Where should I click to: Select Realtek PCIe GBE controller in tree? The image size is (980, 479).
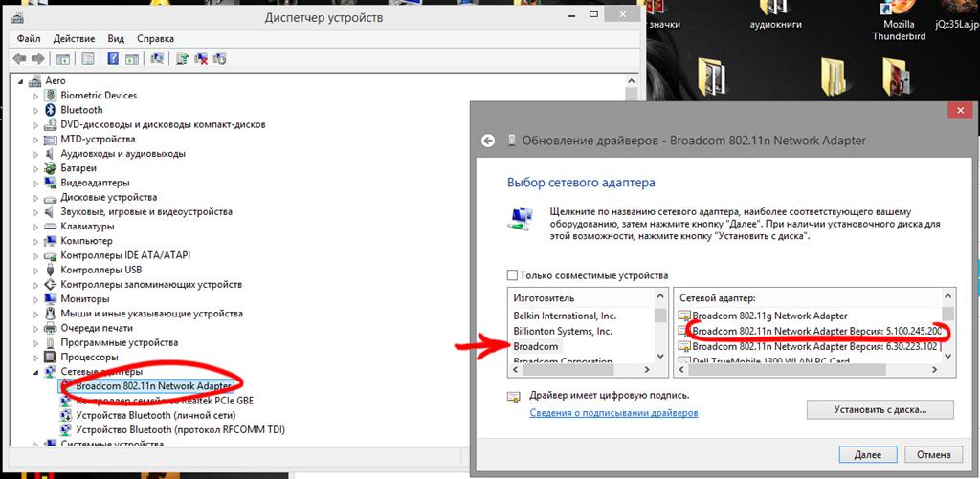[165, 401]
